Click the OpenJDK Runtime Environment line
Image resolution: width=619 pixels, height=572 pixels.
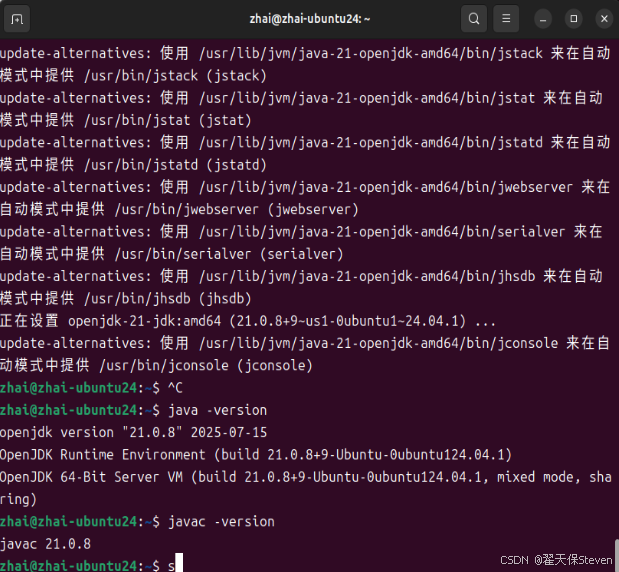pyautogui.click(x=256, y=455)
